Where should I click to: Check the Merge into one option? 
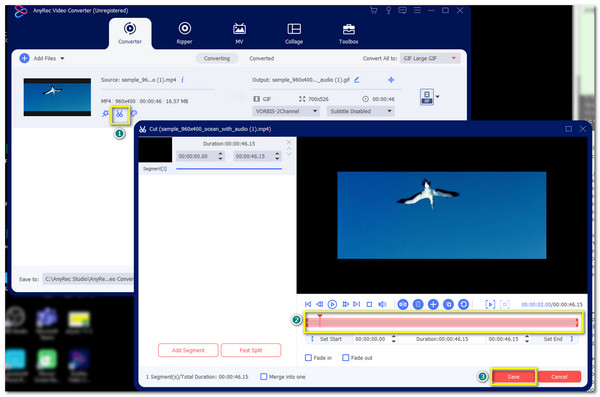(x=264, y=377)
